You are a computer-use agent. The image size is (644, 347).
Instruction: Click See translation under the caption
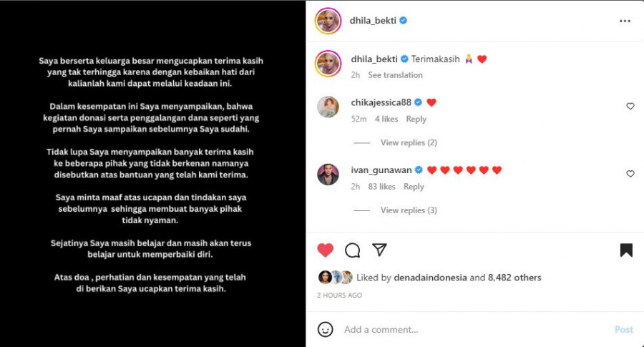(x=395, y=75)
